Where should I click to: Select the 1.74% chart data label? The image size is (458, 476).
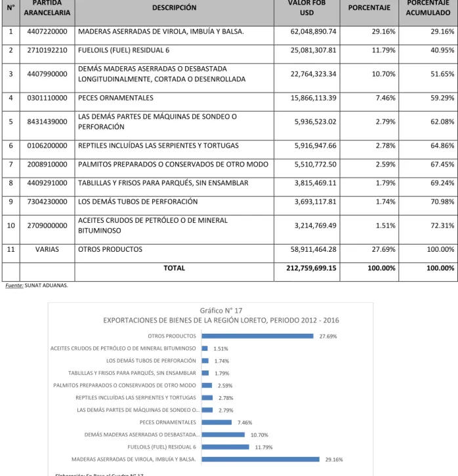[222, 361]
